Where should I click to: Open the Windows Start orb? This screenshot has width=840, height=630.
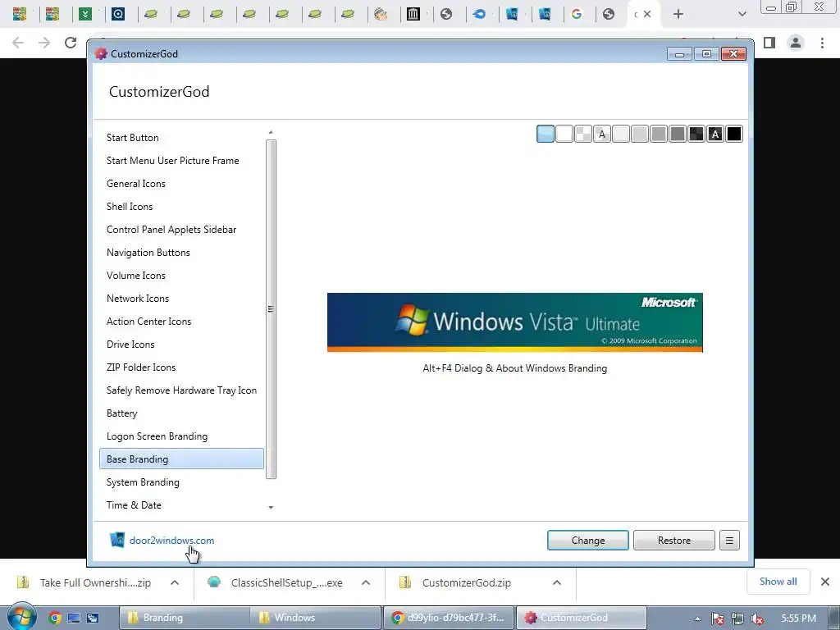(x=21, y=617)
